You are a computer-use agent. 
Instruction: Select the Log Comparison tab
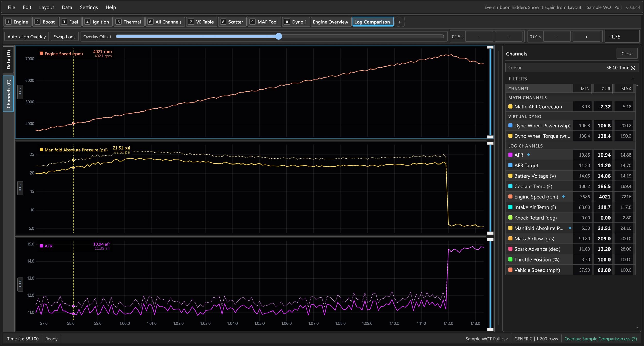372,22
